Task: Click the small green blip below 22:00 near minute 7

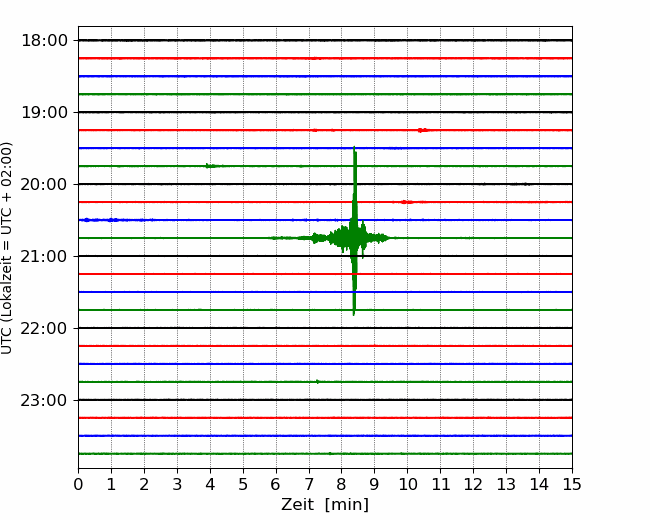Action: [x=318, y=381]
